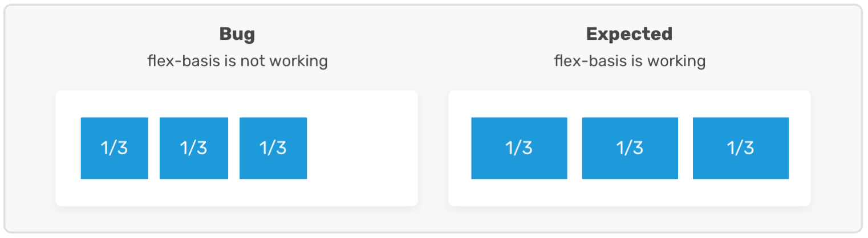Image resolution: width=868 pixels, height=238 pixels.
Task: Select the center 1/3 box under Expected
Action: tap(630, 148)
